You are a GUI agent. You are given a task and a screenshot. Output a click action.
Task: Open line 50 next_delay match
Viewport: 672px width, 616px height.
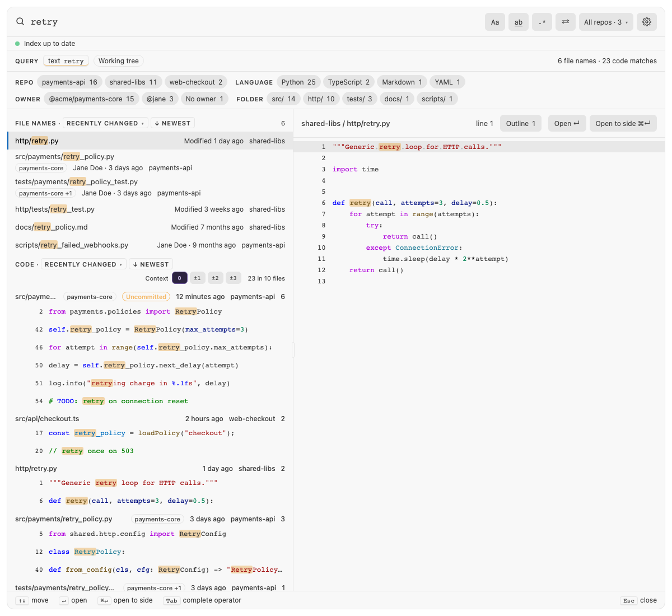[150, 366]
